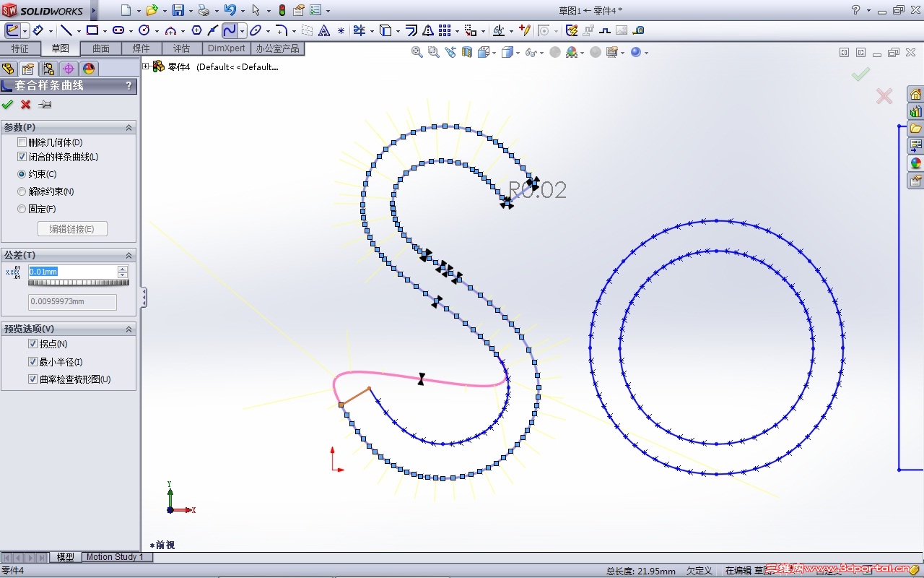Open the Spline tool dropdown arrow
924x578 pixels.
242,31
